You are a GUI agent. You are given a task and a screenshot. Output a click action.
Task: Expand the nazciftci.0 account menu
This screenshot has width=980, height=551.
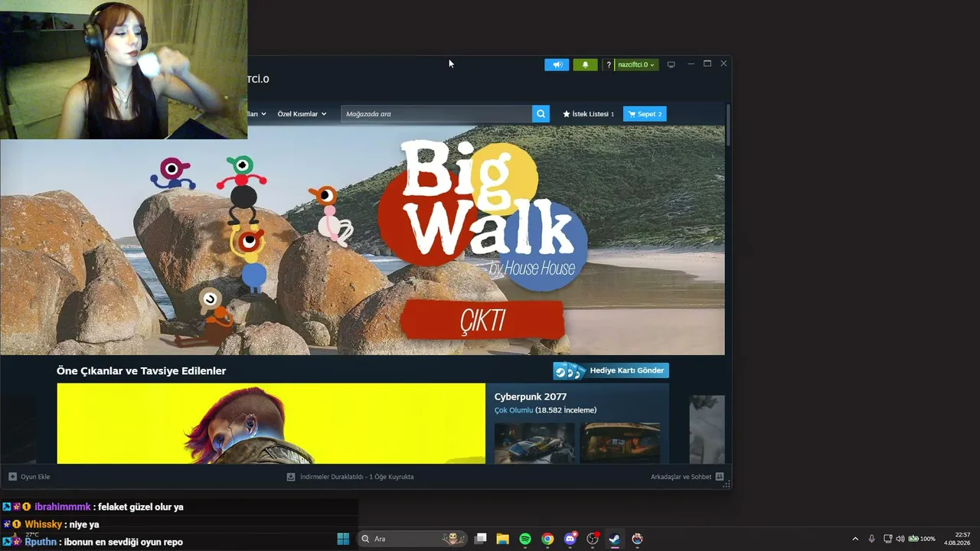tap(636, 65)
